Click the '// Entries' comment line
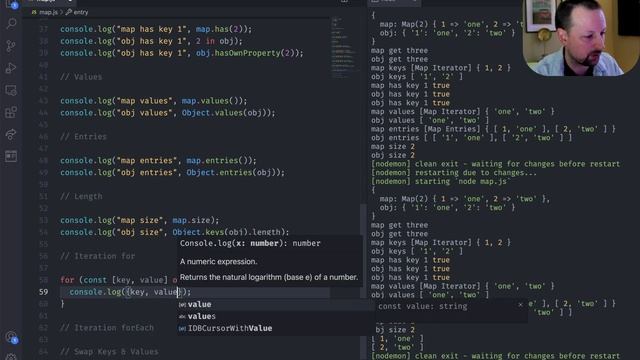Image resolution: width=640 pixels, height=360 pixels. click(83, 137)
